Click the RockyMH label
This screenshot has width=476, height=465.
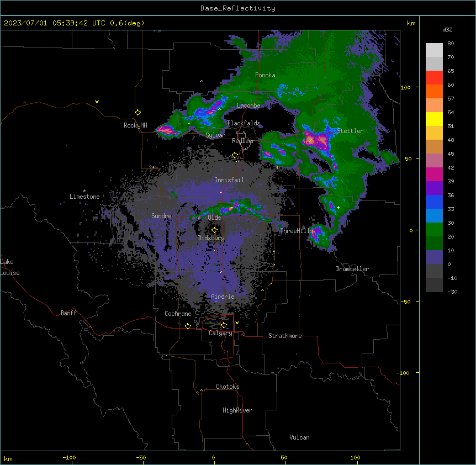135,125
